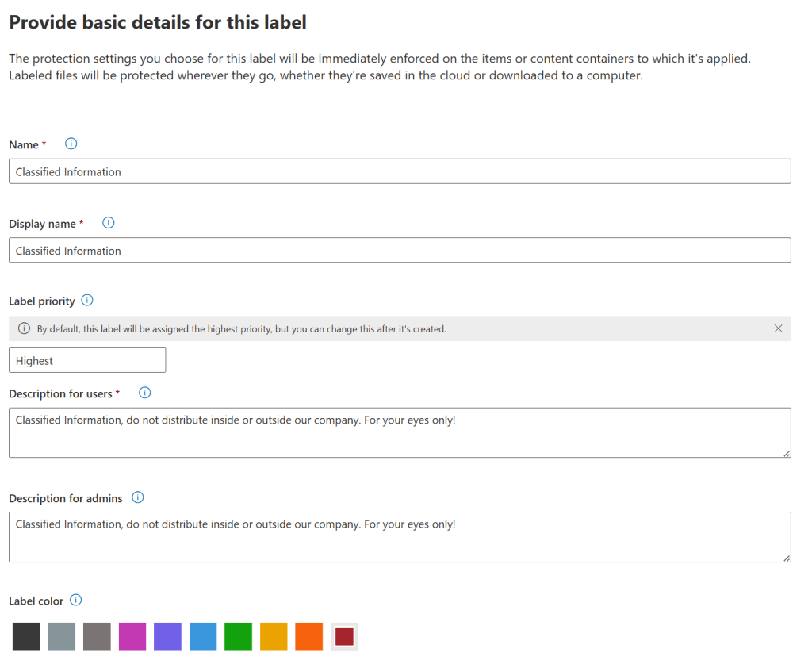Open the label priority Highest dropdown
This screenshot has width=812, height=664.
87,359
